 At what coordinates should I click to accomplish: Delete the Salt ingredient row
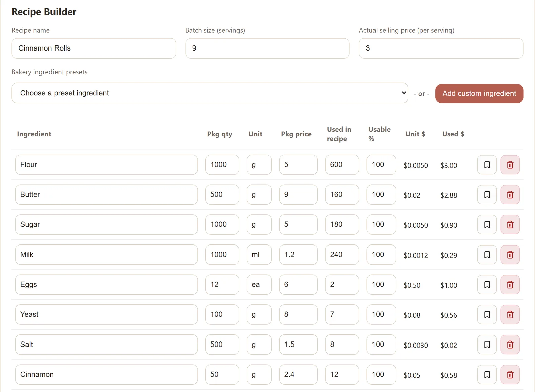(x=510, y=345)
